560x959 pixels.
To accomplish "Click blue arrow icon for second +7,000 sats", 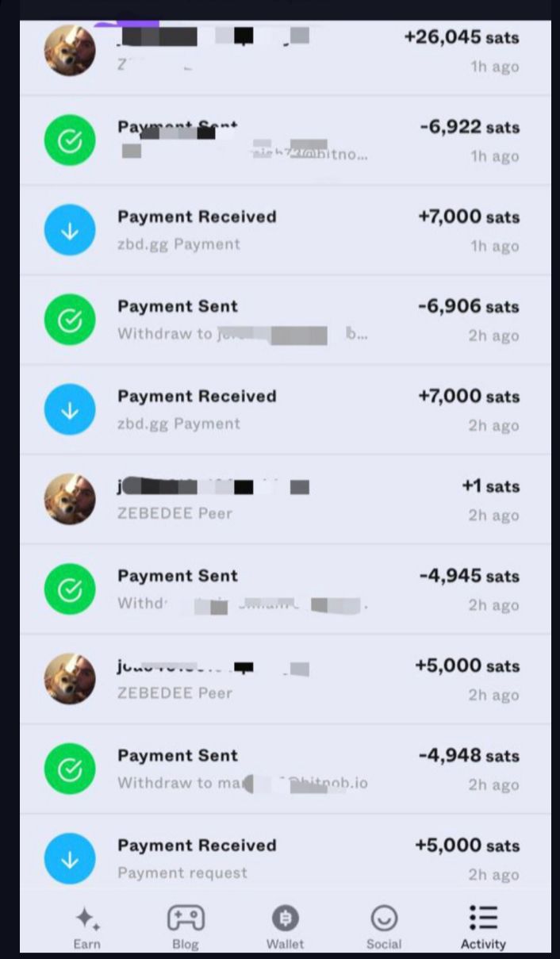I will click(70, 409).
